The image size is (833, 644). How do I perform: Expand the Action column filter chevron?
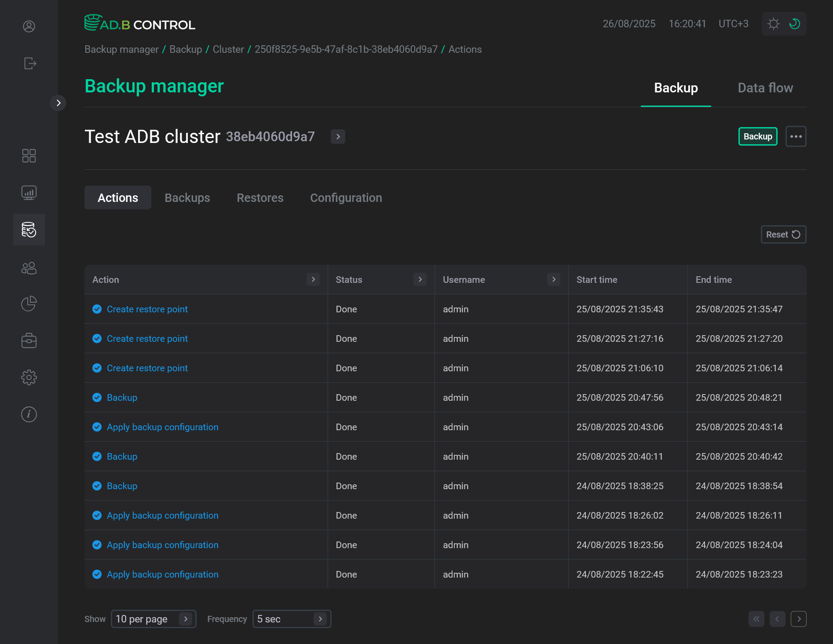(313, 279)
